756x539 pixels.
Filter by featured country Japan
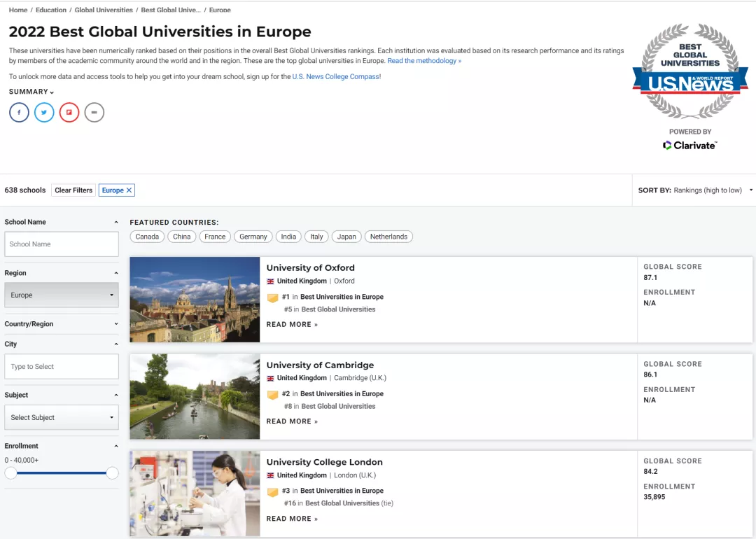pos(346,237)
